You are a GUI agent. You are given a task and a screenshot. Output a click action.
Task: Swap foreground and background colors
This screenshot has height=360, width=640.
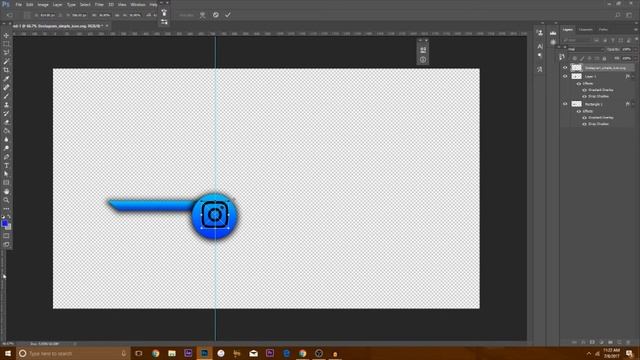(9, 217)
